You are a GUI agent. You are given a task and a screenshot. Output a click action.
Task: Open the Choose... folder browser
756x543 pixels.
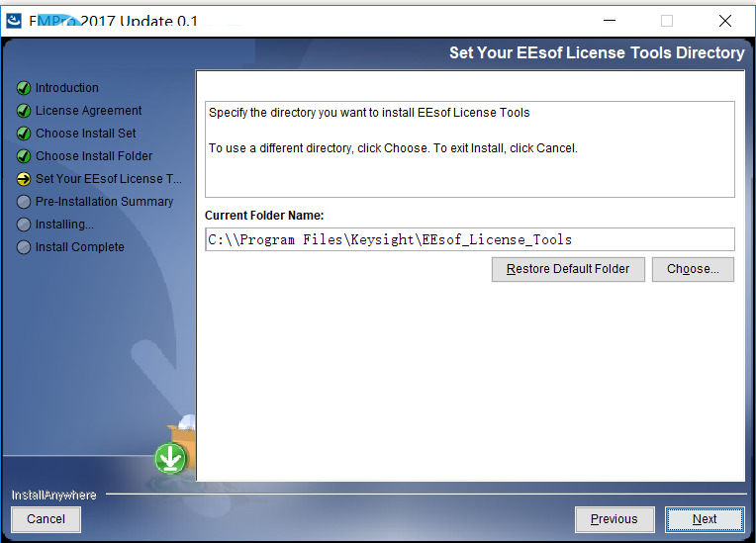click(693, 269)
